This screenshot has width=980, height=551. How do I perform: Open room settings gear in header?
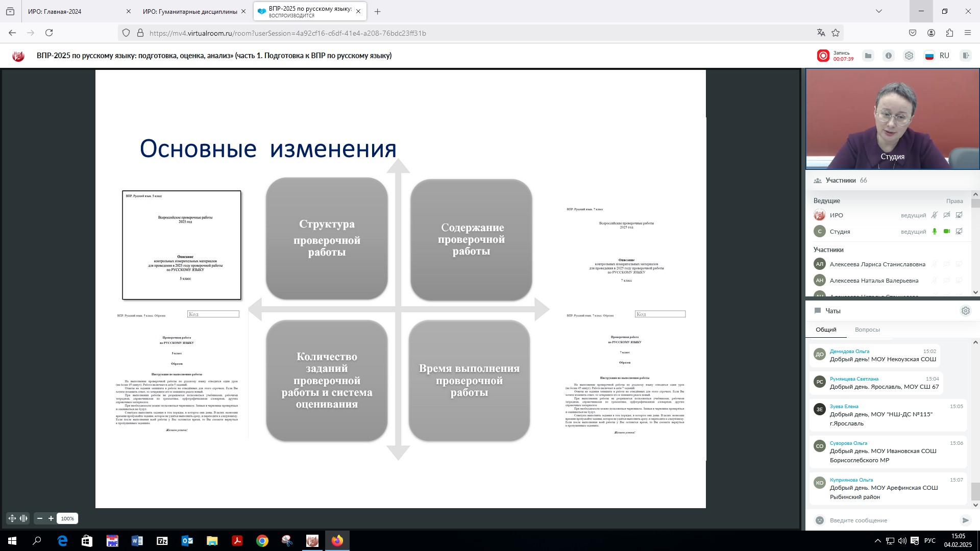point(909,56)
